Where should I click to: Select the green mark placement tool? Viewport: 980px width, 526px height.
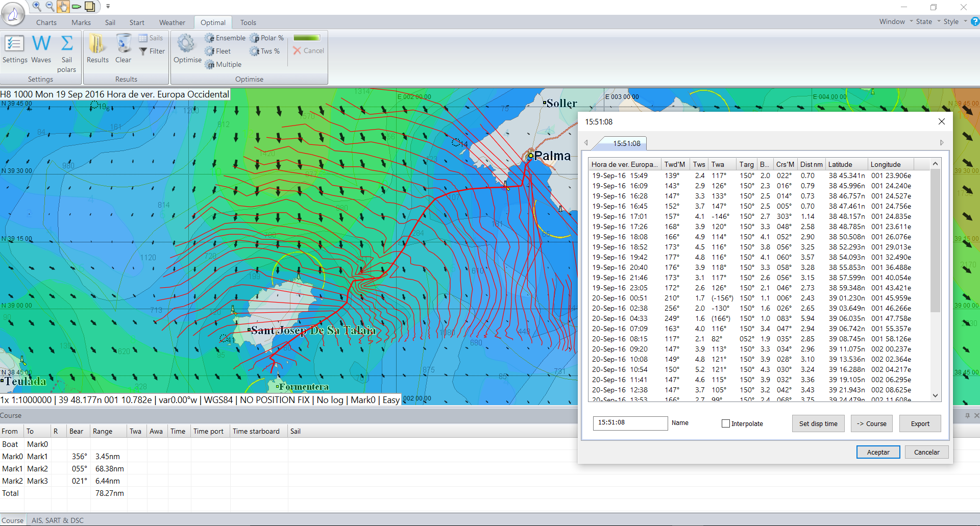coord(77,7)
